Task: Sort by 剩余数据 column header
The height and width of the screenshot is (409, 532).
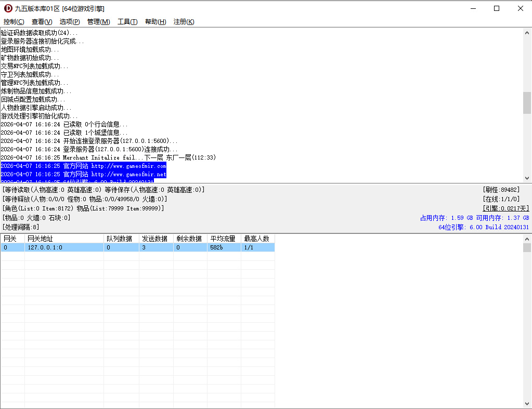Action: [190, 239]
